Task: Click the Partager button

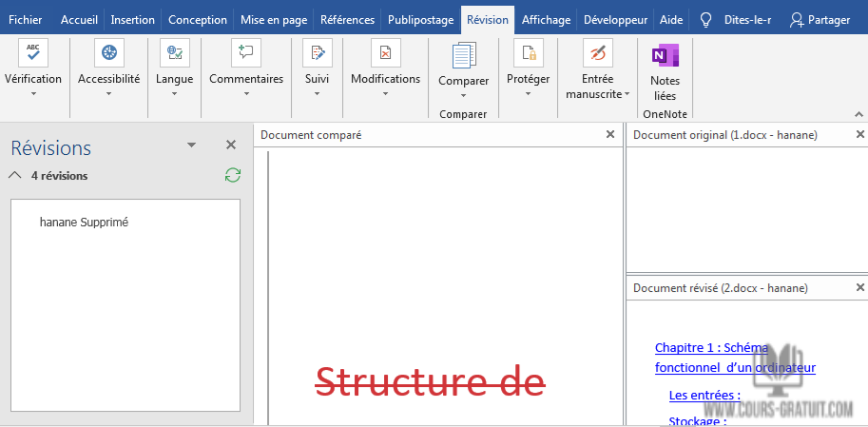Action: coord(820,20)
